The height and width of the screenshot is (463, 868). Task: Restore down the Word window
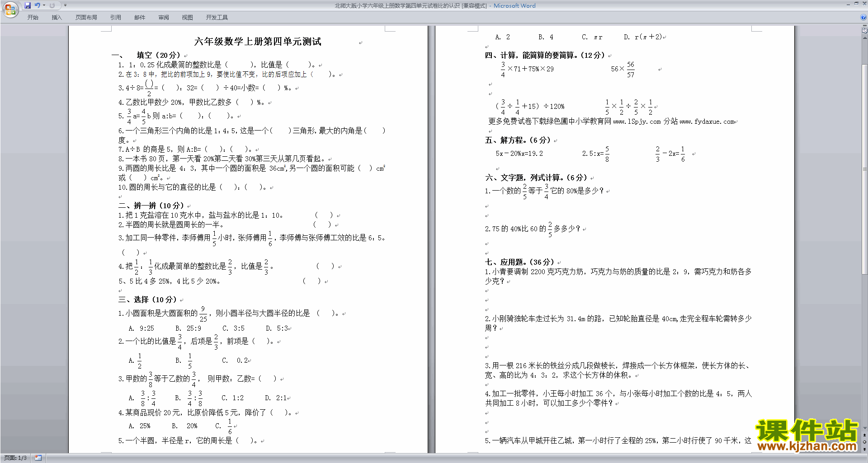pos(856,4)
